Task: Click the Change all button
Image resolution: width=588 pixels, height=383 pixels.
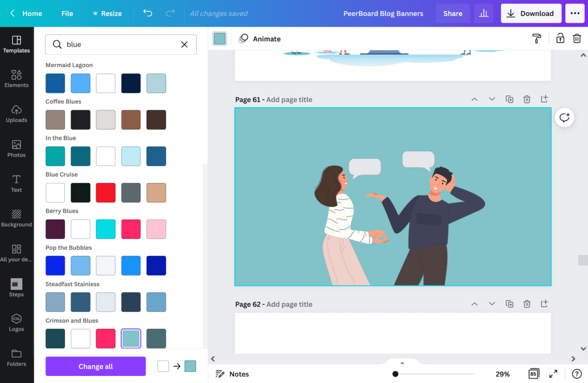Action: point(96,366)
